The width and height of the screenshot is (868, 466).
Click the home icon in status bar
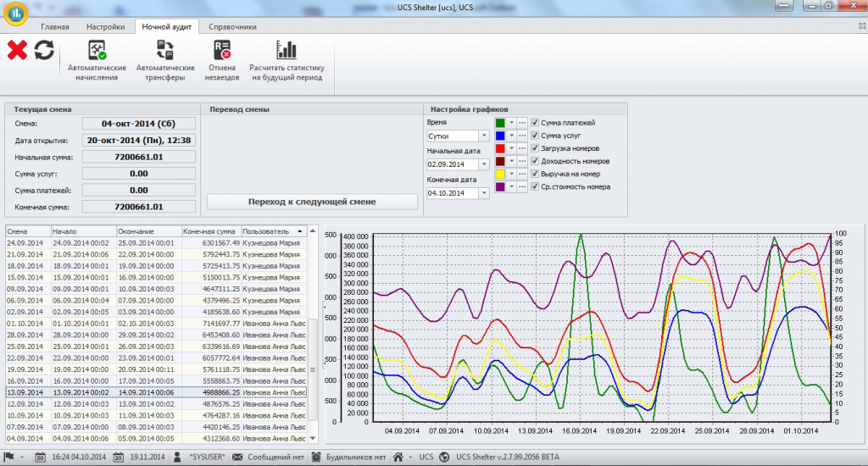click(x=398, y=458)
